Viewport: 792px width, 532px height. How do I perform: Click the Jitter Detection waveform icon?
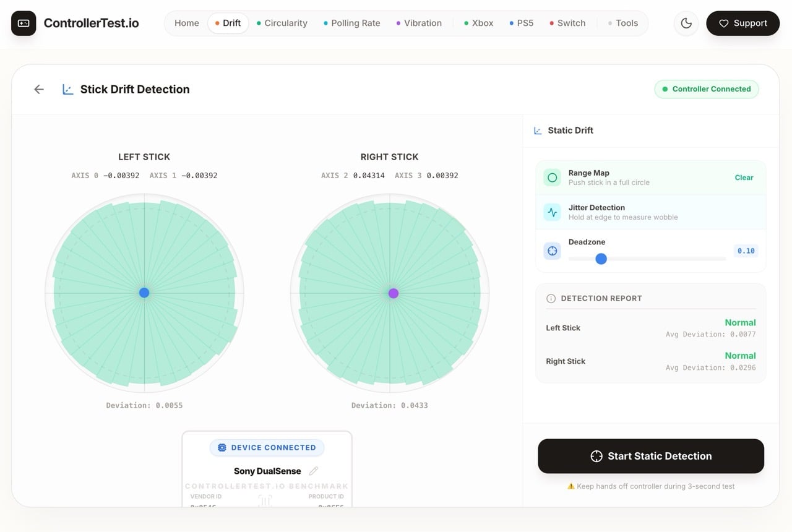click(552, 212)
